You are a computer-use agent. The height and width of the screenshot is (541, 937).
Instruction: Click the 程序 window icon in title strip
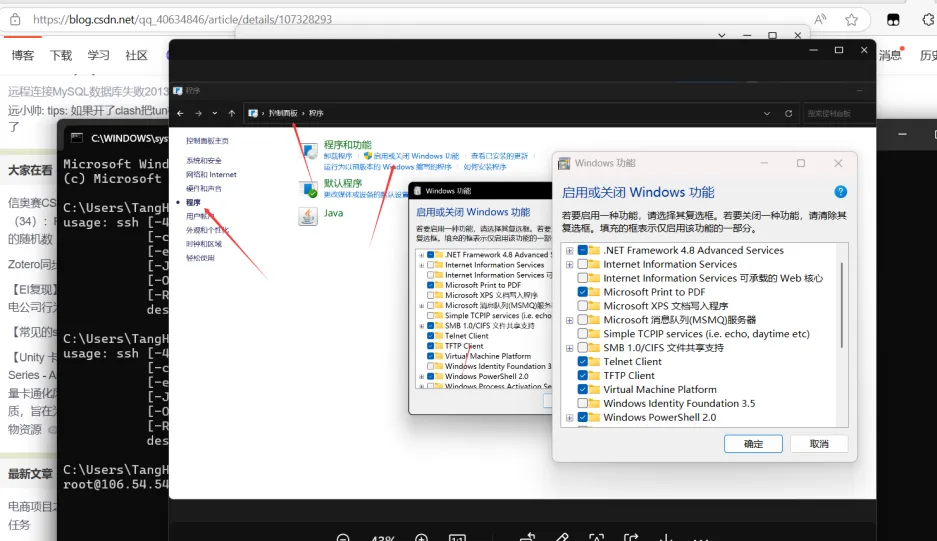coord(177,91)
